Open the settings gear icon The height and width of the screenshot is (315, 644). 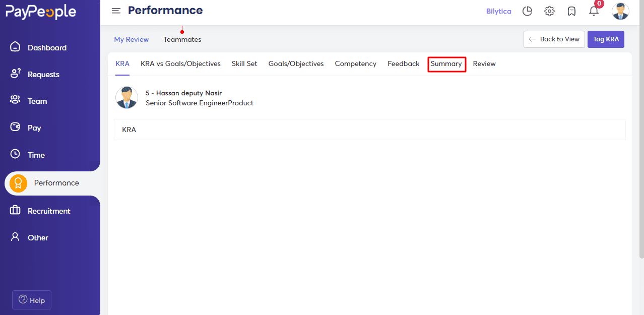tap(549, 11)
